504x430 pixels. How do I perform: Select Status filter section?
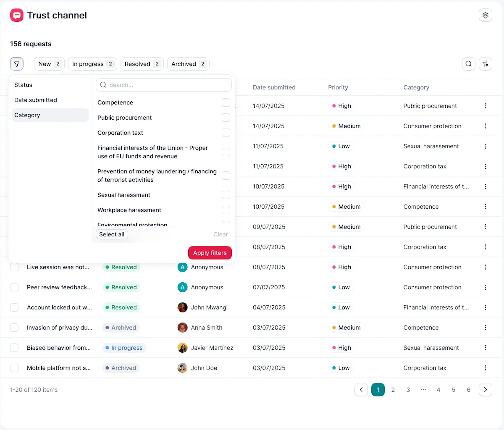[50, 85]
